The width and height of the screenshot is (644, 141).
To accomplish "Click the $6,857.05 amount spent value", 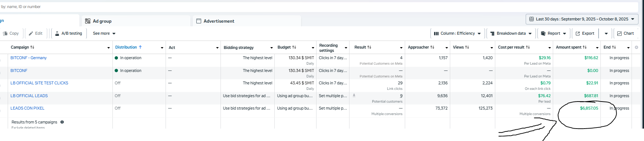I will tap(589, 108).
